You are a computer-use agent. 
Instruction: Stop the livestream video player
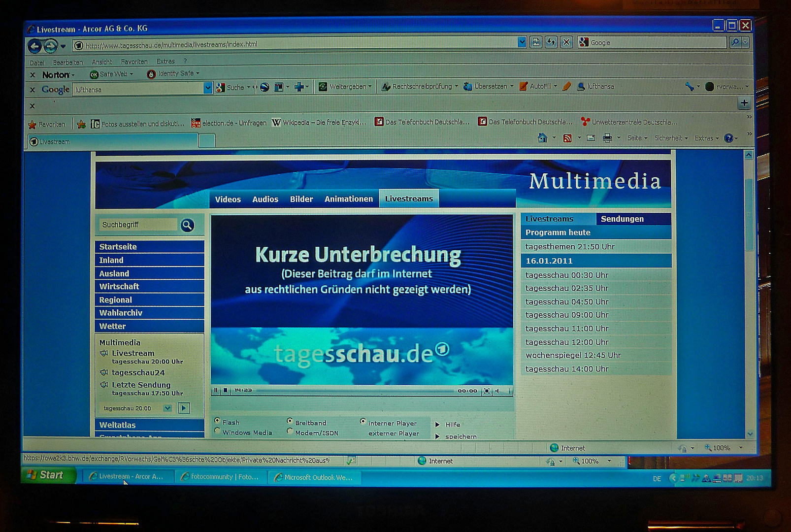point(225,390)
